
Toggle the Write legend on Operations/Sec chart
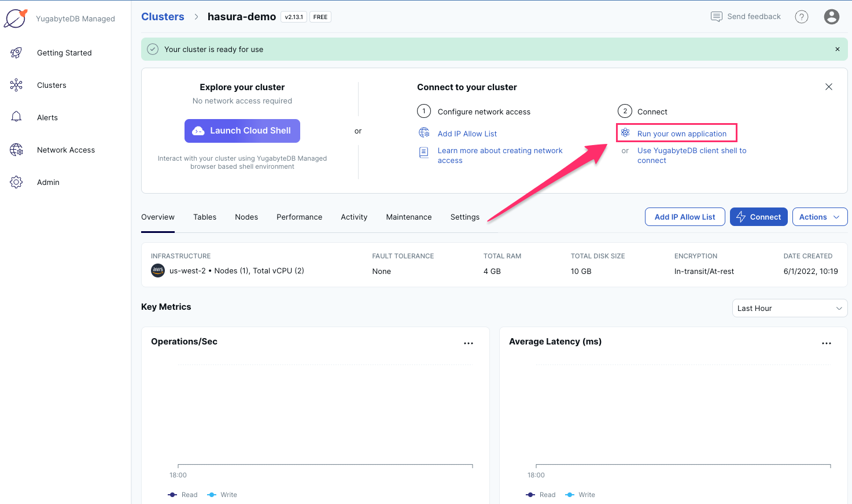coord(222,495)
